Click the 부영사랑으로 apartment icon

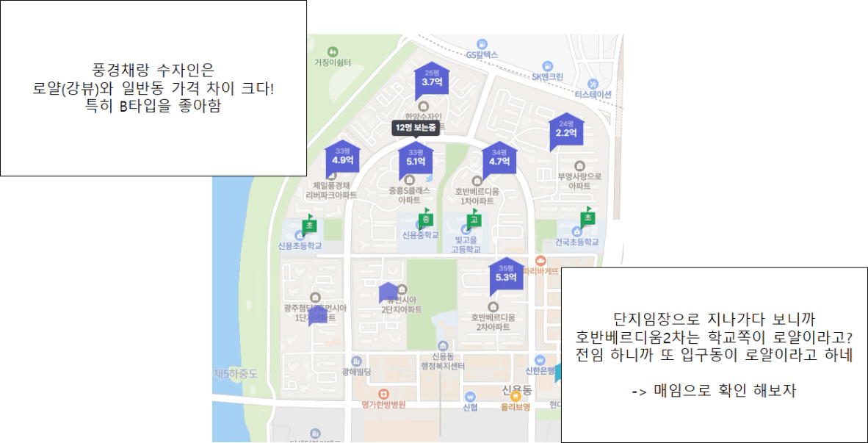point(579,165)
